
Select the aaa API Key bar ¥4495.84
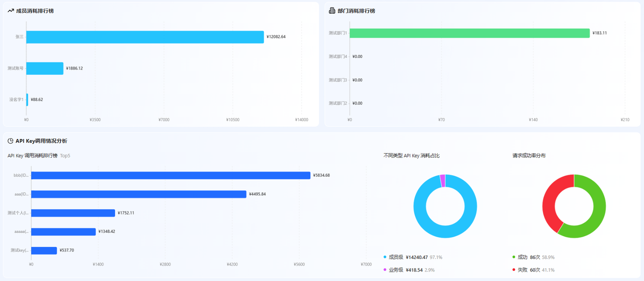pos(139,194)
